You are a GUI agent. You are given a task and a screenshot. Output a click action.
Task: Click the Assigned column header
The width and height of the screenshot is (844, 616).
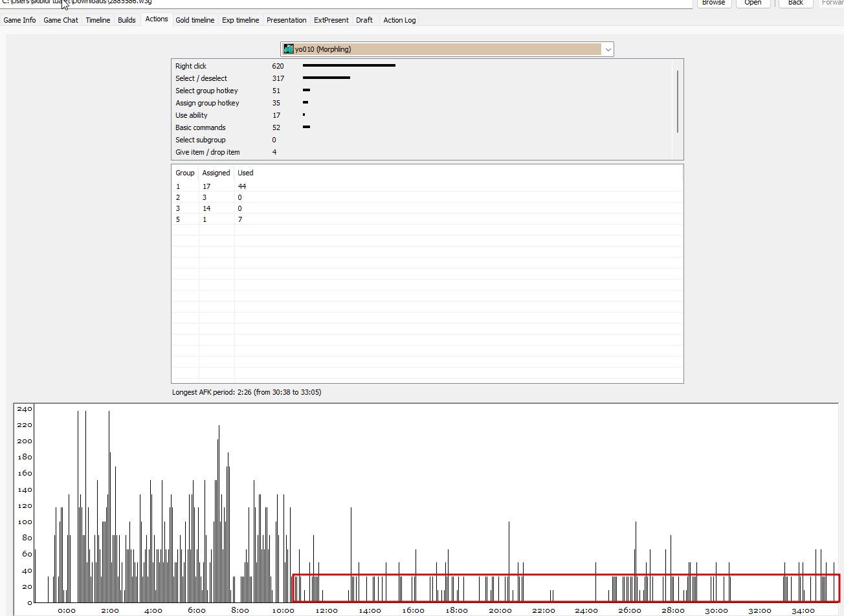(216, 173)
